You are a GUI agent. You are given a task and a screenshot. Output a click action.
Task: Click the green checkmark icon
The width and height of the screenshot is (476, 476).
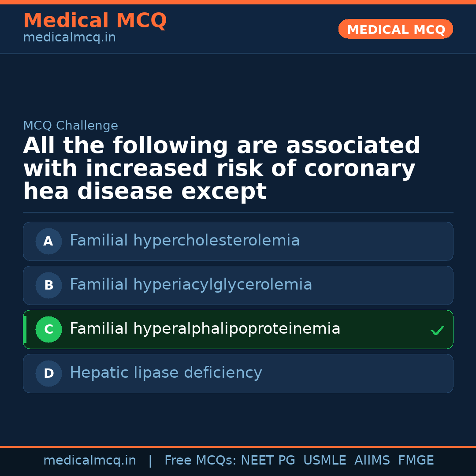437,330
